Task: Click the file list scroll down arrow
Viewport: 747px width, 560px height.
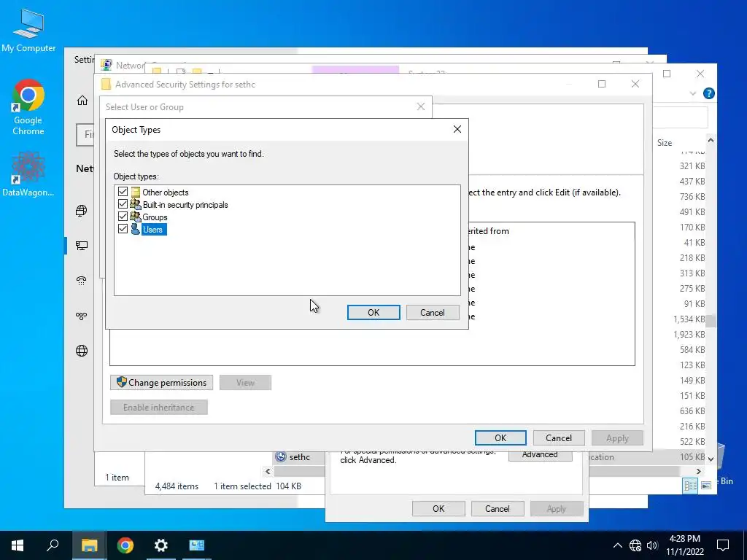Action: pyautogui.click(x=711, y=459)
